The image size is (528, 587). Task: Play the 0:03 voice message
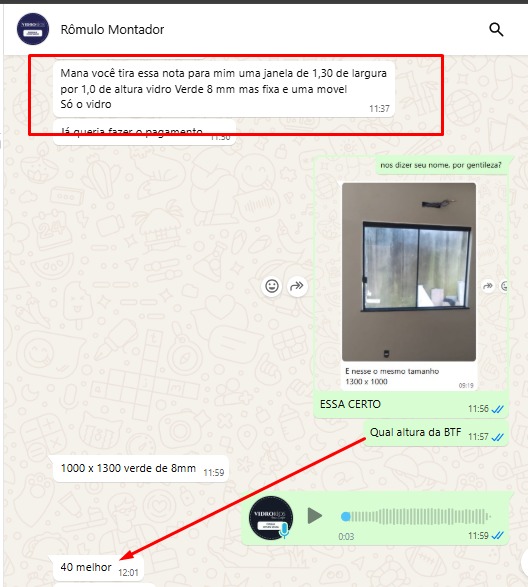click(315, 516)
